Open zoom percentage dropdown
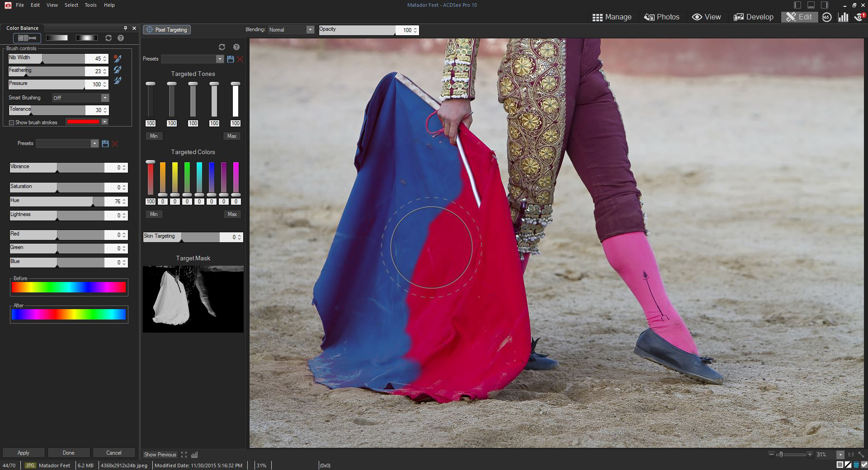 [840, 455]
